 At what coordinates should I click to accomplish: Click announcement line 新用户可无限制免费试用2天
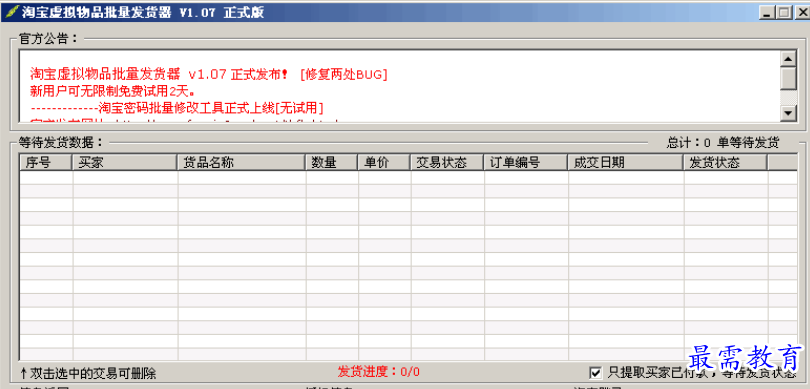(x=113, y=91)
